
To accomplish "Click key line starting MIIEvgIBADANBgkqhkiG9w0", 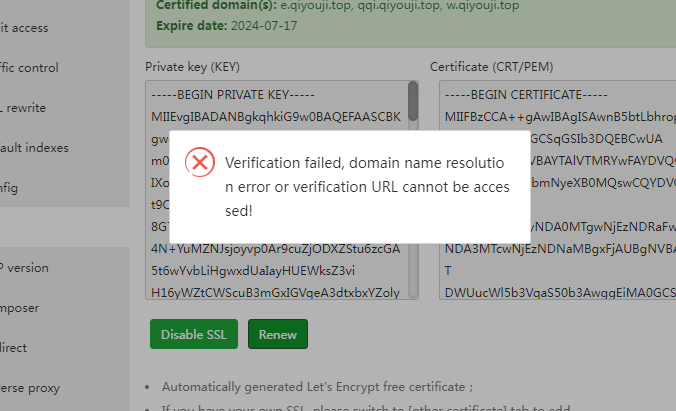I will tap(276, 117).
